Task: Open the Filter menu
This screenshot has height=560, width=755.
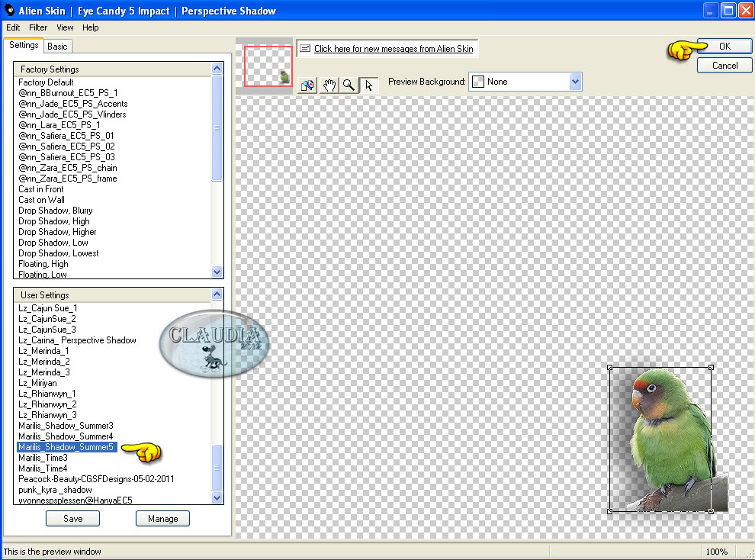Action: [x=38, y=27]
